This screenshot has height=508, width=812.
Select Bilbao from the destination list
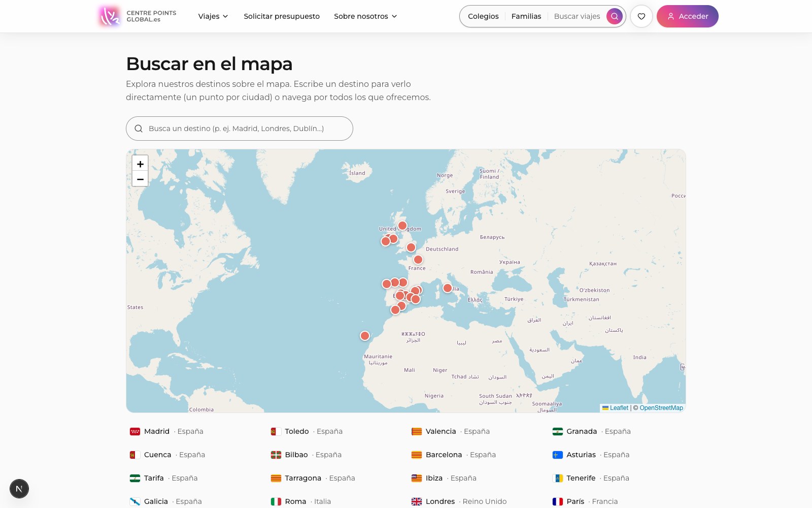tap(306, 455)
